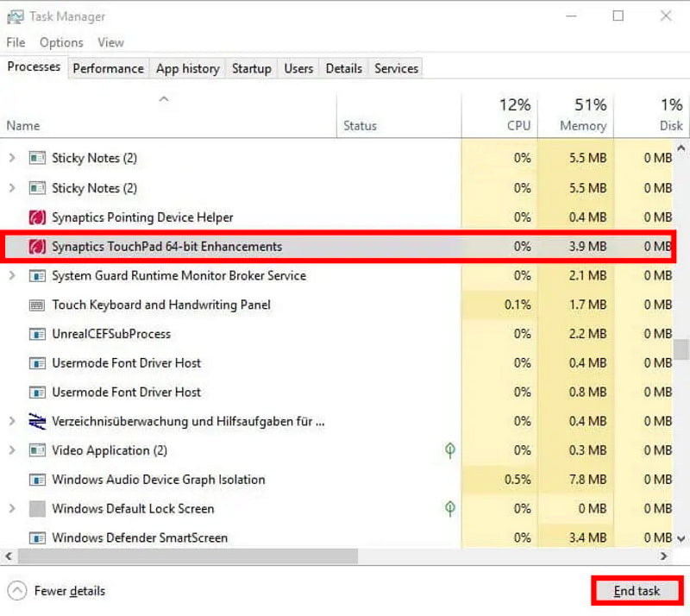Expand the Video Application (2) group
690x616 pixels.
pos(12,450)
